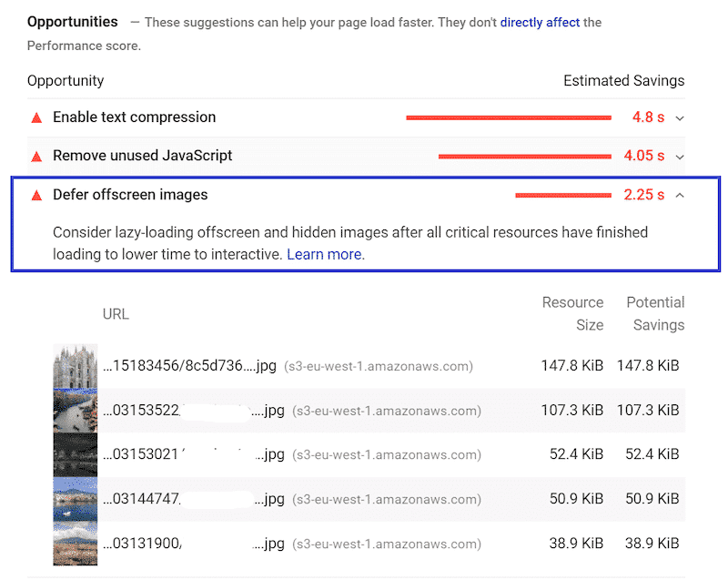Image resolution: width=728 pixels, height=580 pixels.
Task: Click the Resource Size column header
Action: [x=572, y=313]
